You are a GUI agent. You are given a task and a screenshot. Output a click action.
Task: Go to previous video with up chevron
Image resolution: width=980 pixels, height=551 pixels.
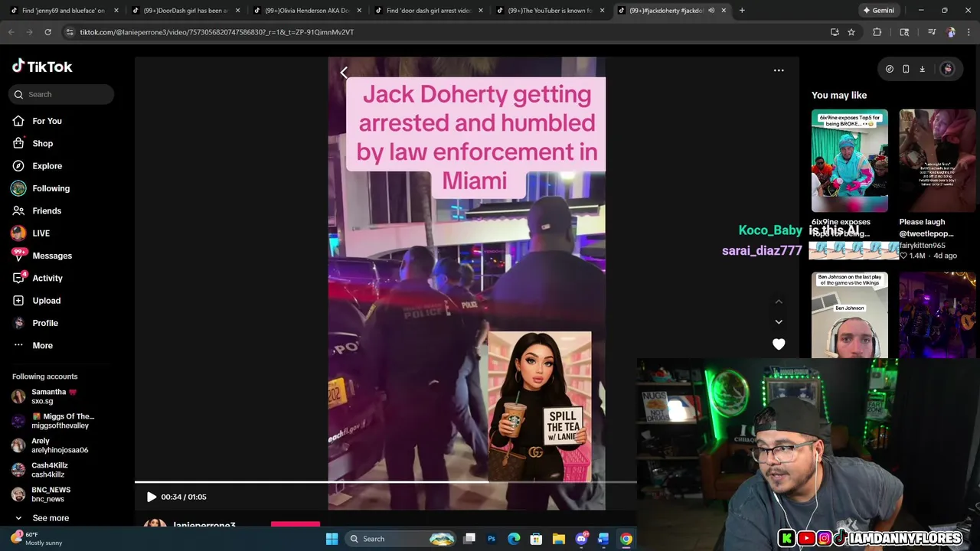coord(779,302)
